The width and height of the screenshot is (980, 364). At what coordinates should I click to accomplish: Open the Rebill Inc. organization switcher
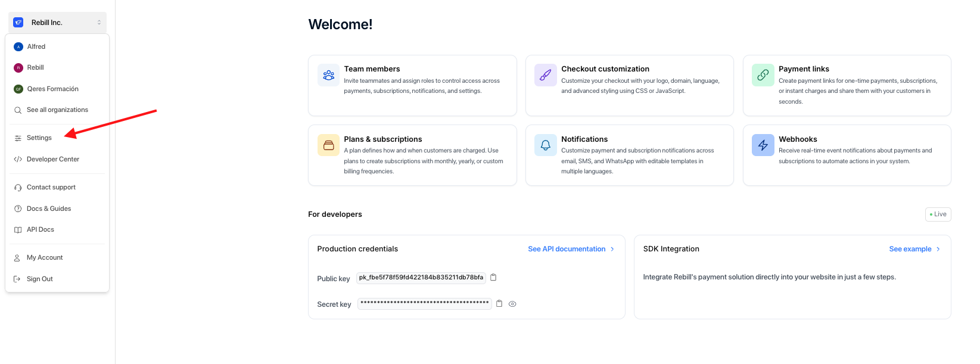click(x=57, y=23)
